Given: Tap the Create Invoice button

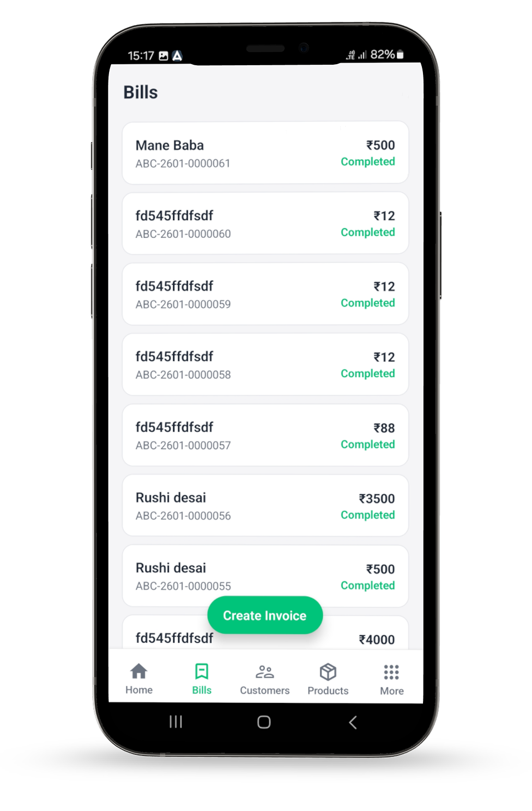Looking at the screenshot, I should pos(265,615).
